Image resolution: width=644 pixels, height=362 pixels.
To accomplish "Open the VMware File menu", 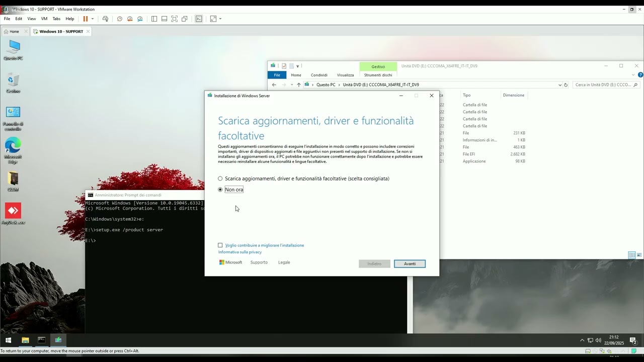I will point(7,19).
